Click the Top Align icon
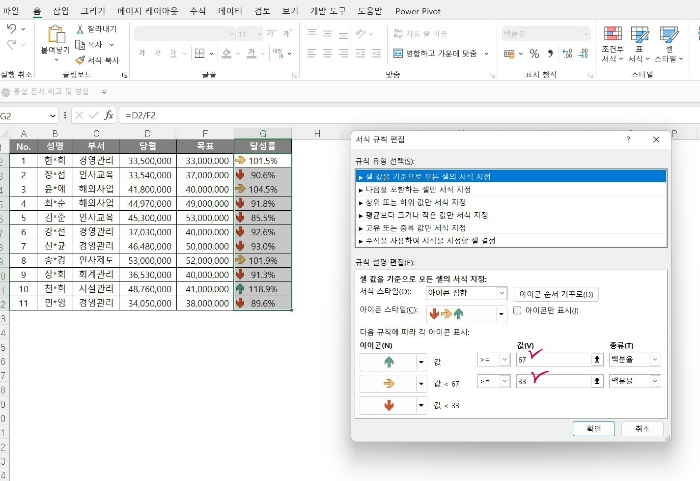 pos(312,33)
